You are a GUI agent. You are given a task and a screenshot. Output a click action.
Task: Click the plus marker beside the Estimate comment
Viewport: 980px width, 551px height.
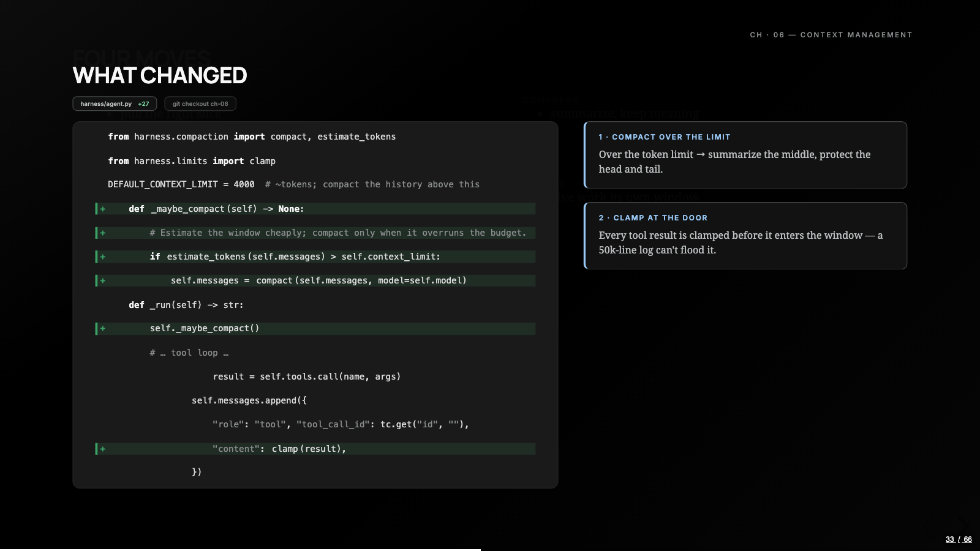[x=103, y=233]
